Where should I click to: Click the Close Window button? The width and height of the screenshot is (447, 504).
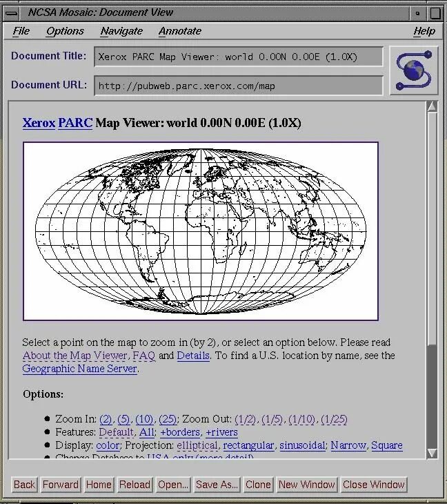[373, 485]
